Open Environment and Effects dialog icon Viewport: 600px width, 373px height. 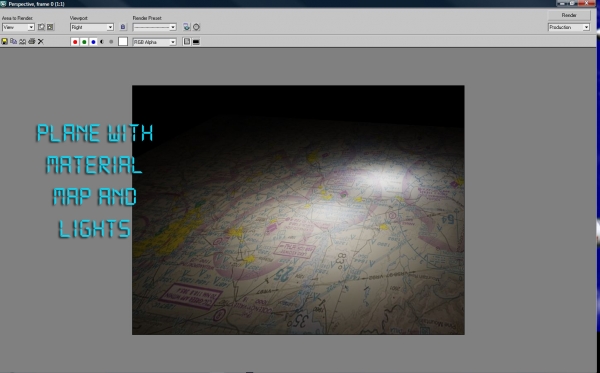pos(196,27)
